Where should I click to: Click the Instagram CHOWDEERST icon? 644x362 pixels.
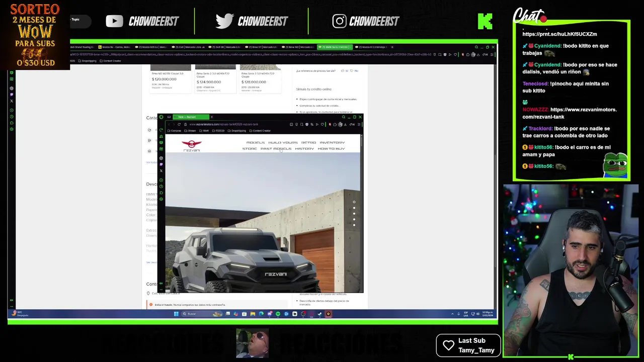tap(339, 21)
